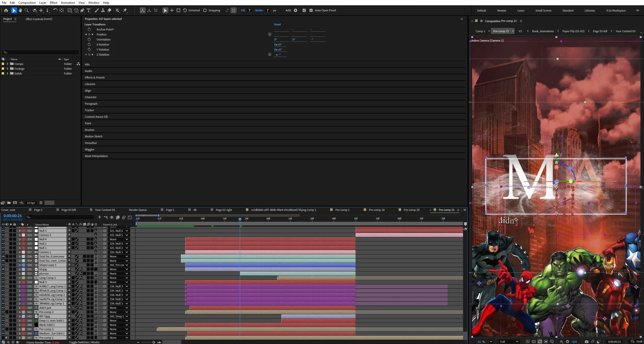Select the Rotation tool
644x344 pixels.
55,10
